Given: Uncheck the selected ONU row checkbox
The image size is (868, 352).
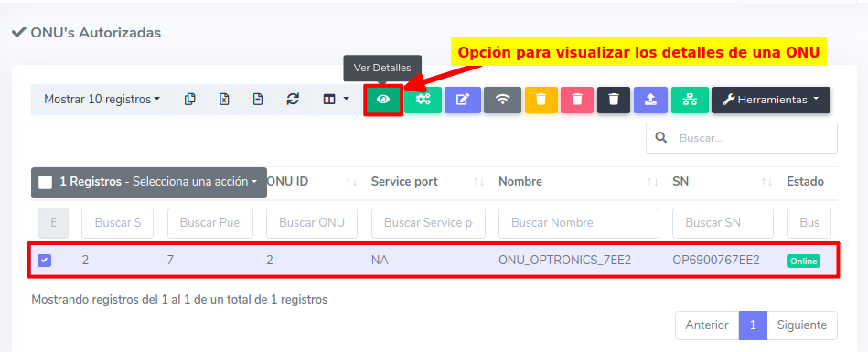Looking at the screenshot, I should point(44,261).
